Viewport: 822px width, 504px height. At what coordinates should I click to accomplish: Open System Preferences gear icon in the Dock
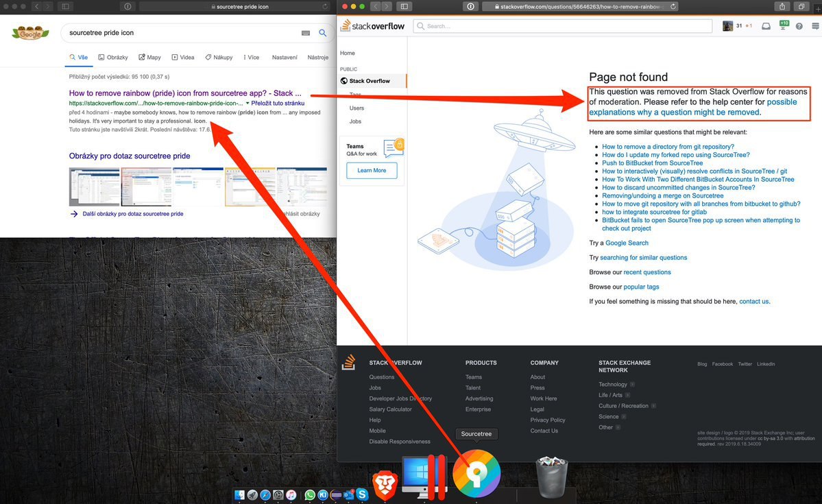coord(278,494)
